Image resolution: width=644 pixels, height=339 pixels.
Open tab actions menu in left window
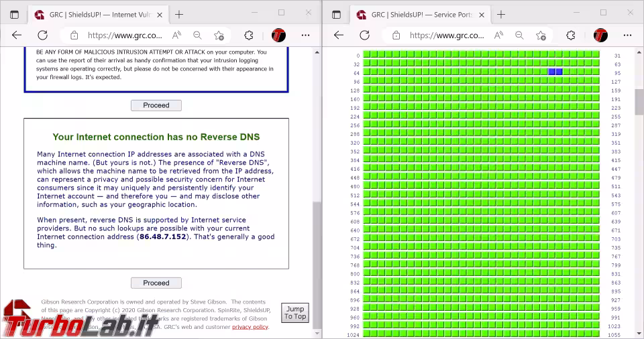tap(14, 15)
